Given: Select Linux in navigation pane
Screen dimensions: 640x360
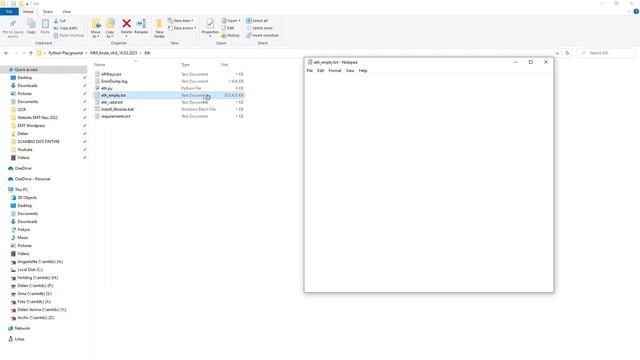Looking at the screenshot, I should 19,339.
